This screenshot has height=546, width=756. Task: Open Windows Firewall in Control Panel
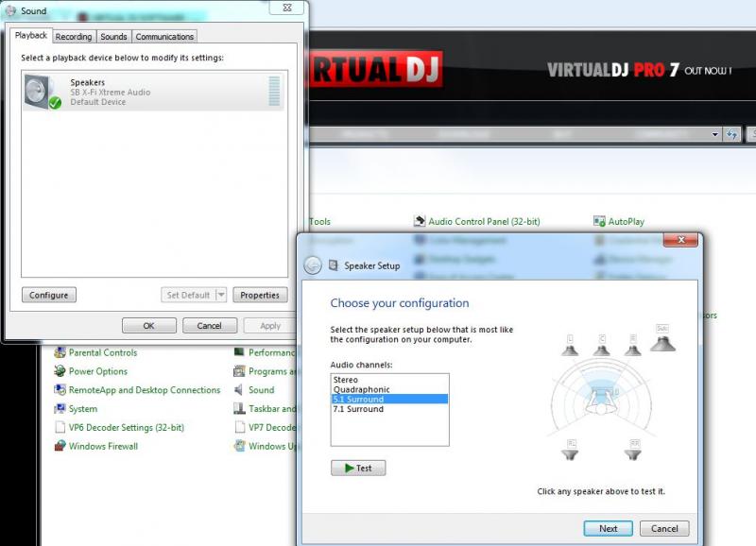(x=103, y=446)
